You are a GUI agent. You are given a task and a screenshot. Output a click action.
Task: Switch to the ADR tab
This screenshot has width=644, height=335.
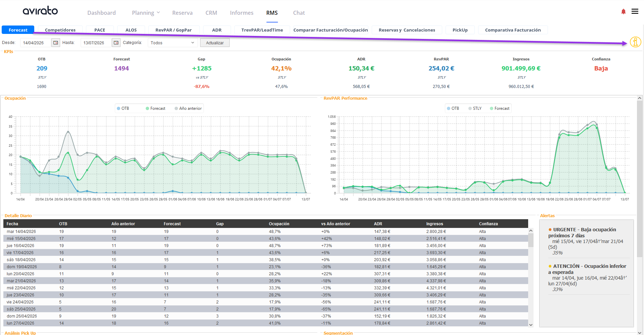coord(217,30)
